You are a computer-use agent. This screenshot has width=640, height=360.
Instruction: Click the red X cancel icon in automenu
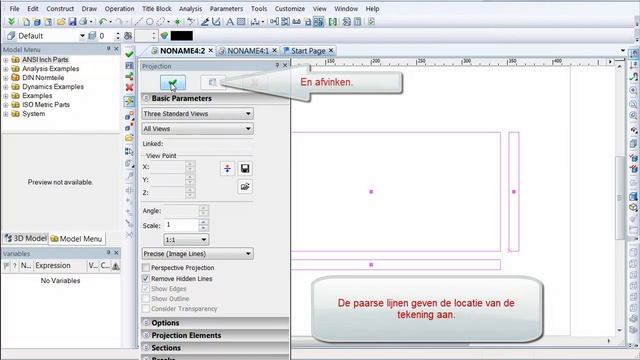tap(129, 87)
